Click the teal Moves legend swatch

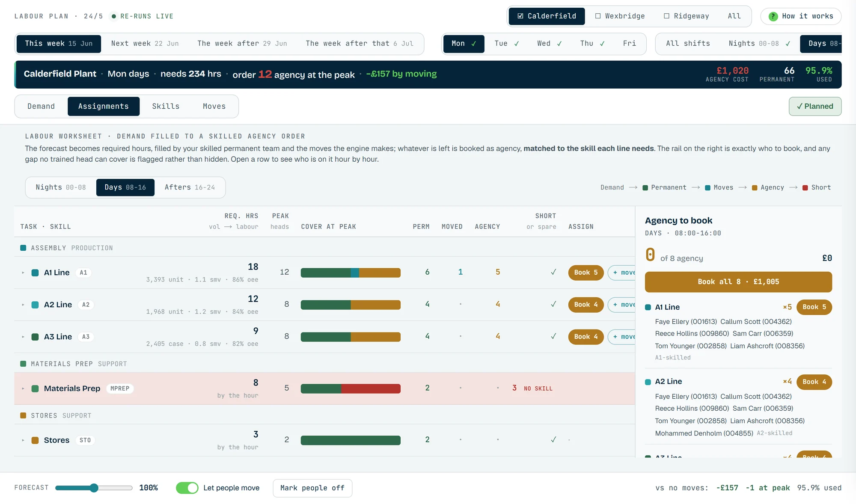[707, 188]
